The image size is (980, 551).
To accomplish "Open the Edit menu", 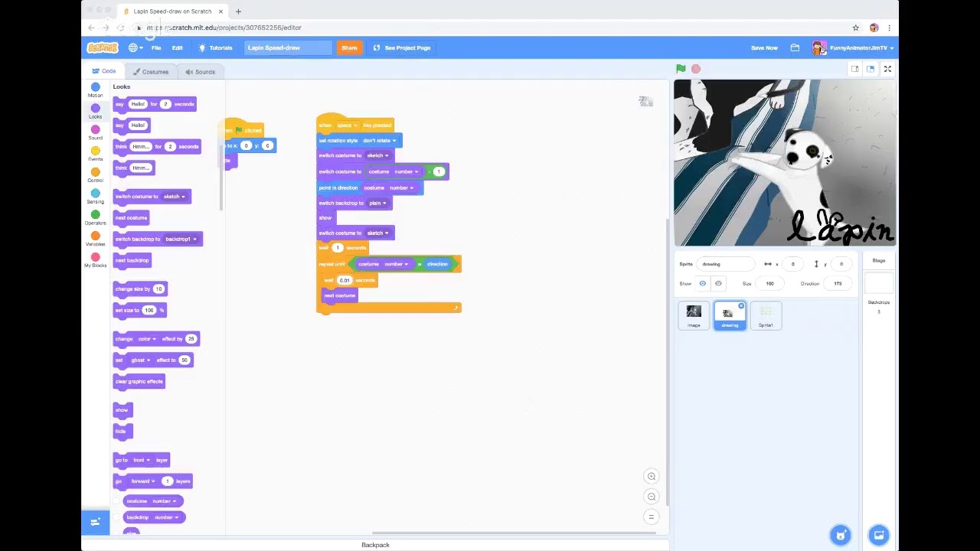I will coord(177,47).
